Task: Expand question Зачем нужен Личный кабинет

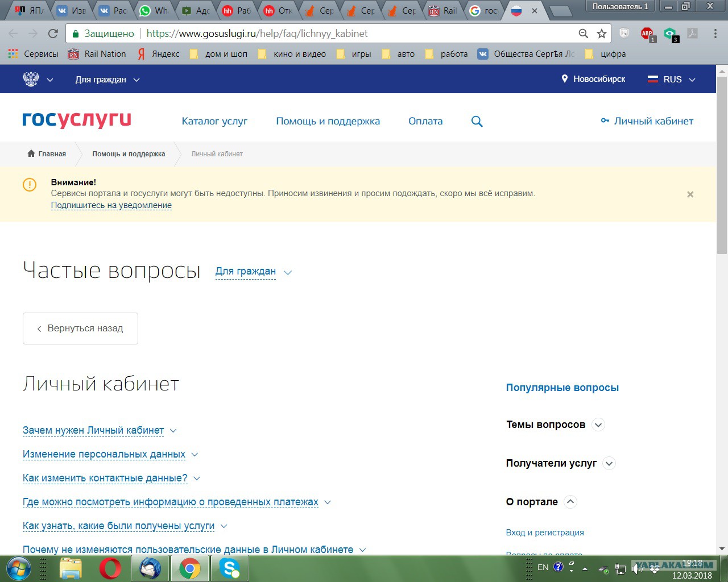Action: click(93, 430)
